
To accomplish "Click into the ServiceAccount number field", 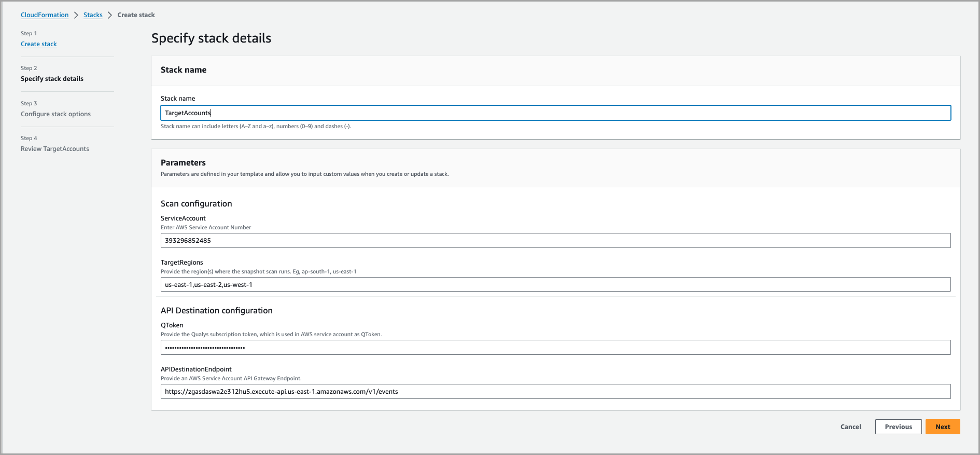I will tap(555, 241).
